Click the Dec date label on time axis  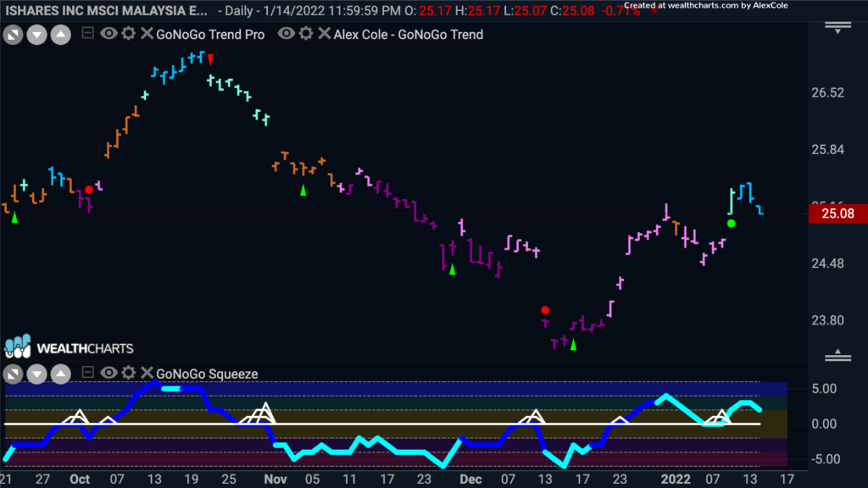470,480
